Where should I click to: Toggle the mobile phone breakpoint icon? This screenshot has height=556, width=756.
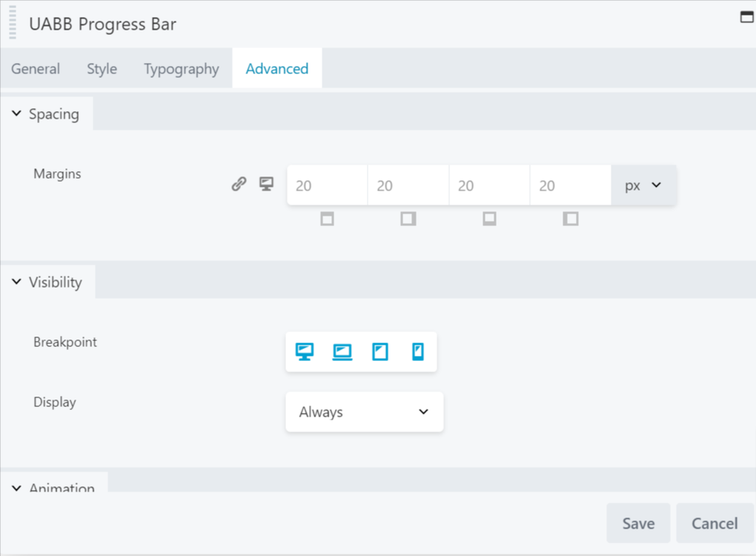[x=418, y=351]
